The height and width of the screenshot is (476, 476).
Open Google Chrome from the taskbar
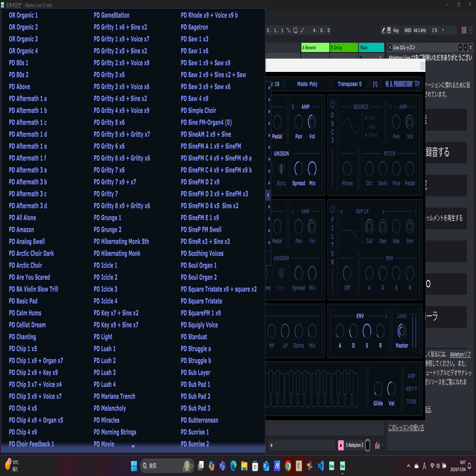tap(288, 466)
